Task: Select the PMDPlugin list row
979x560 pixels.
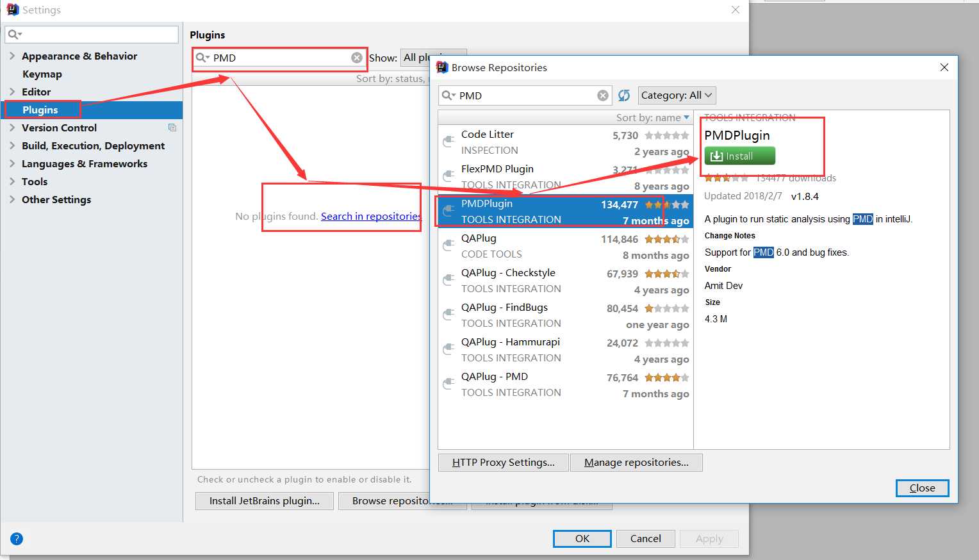Action: pyautogui.click(x=565, y=211)
